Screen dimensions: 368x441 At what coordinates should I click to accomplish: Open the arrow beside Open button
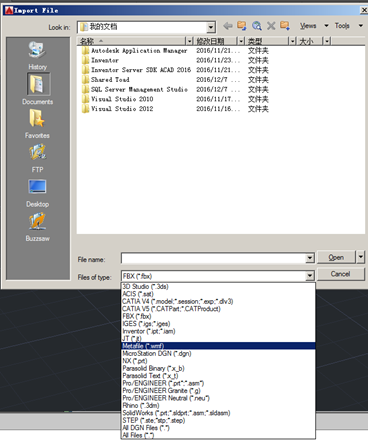tap(361, 257)
